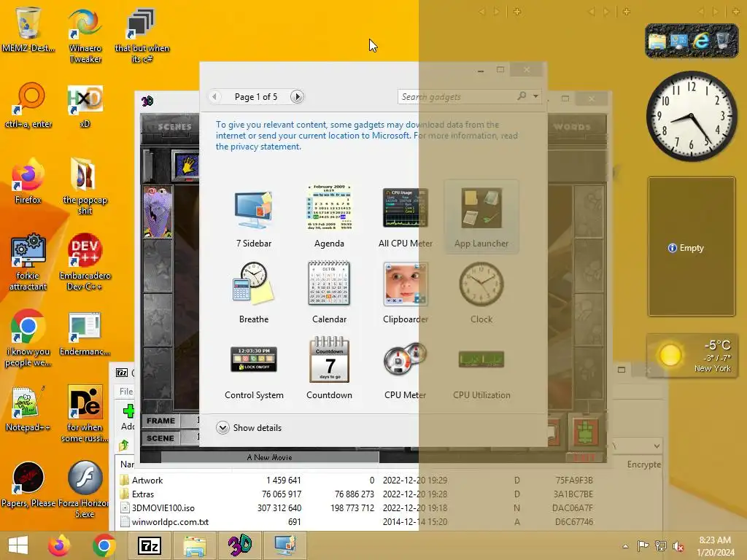Open Internet Explorer from launcher gadget
Image resolution: width=747 pixels, height=560 pixels.
[x=701, y=41]
